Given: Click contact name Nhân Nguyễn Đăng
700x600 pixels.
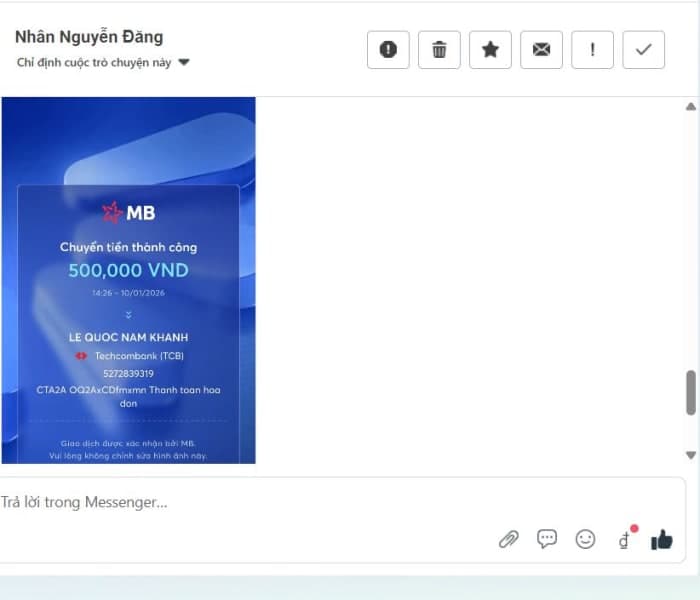Looking at the screenshot, I should coord(89,37).
